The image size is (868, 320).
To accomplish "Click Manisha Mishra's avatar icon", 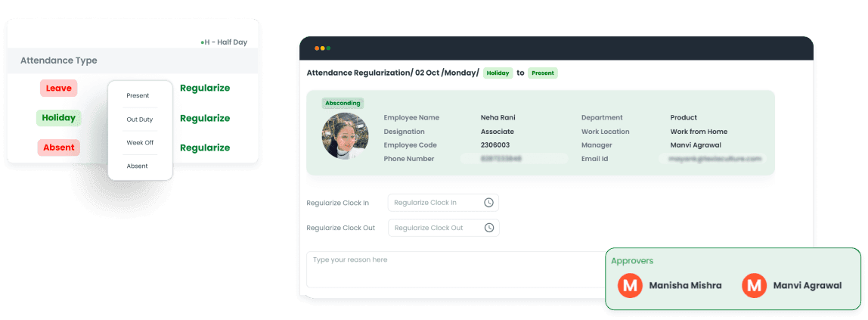I will 630,286.
